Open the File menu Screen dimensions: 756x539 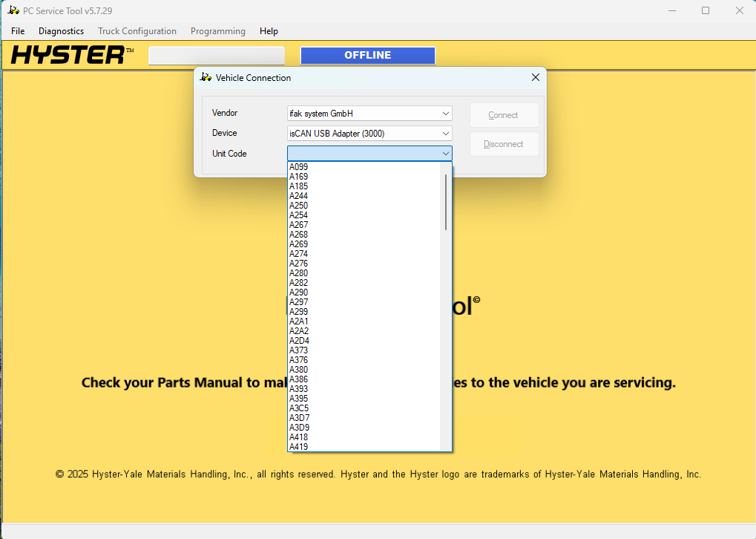tap(17, 31)
